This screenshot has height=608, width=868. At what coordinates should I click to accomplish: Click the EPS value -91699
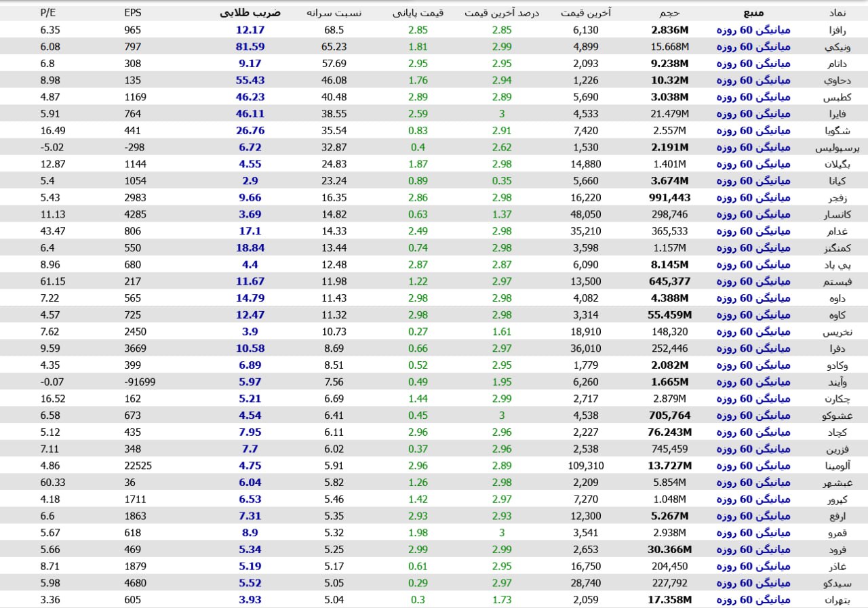pyautogui.click(x=140, y=382)
